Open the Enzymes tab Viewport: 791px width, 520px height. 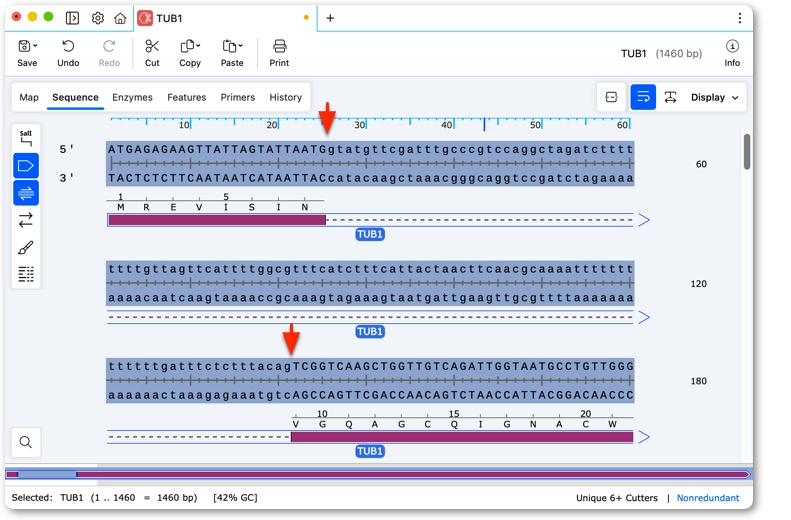(132, 97)
